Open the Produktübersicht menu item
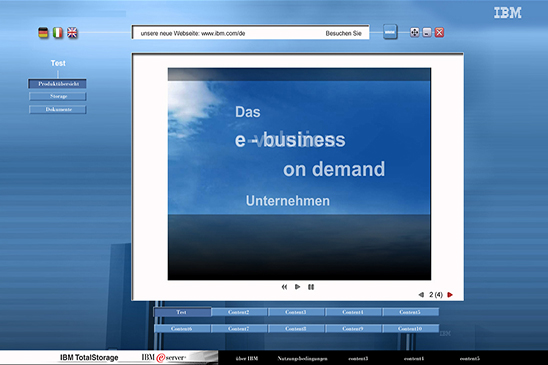 [x=58, y=84]
